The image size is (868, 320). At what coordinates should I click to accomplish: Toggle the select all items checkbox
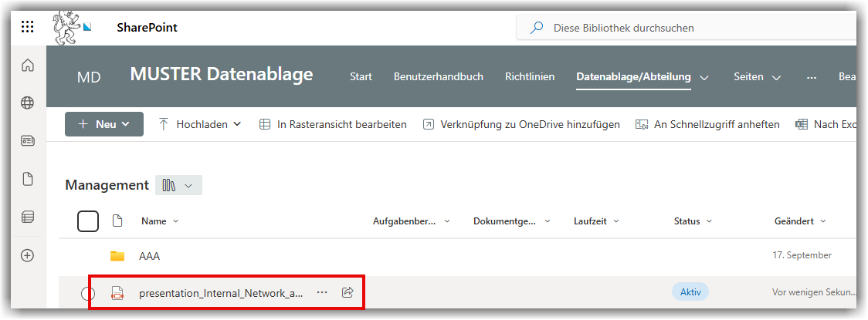88,221
